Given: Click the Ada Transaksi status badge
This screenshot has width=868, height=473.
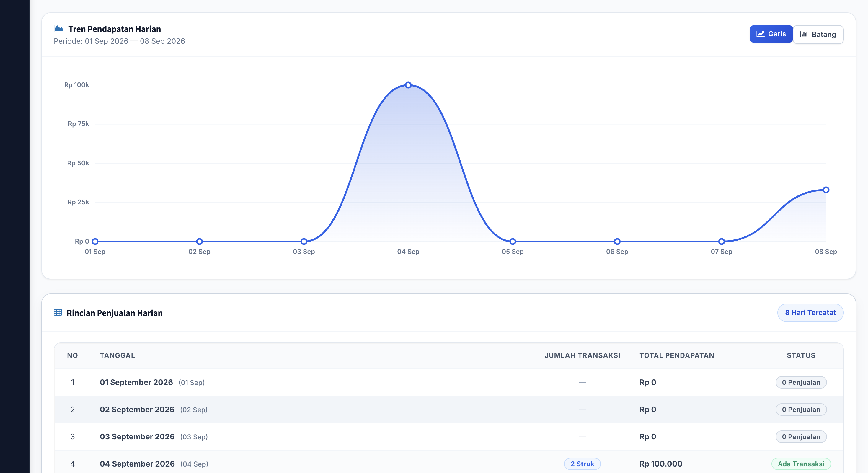Looking at the screenshot, I should tap(801, 464).
